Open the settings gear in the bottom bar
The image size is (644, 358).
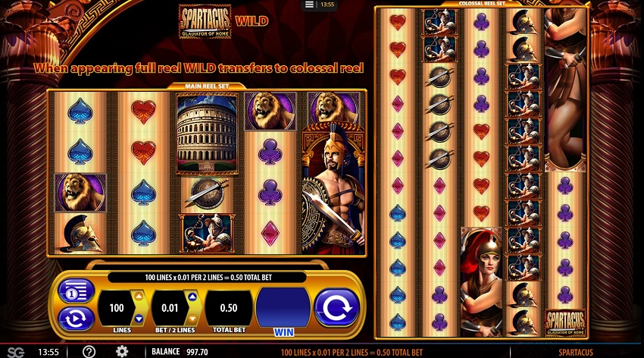(x=122, y=351)
